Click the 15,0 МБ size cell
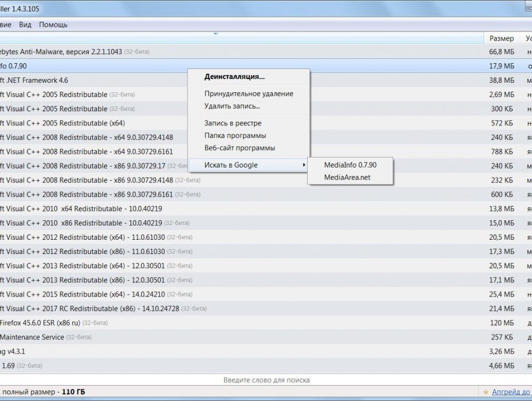Screen dimensions: 532x401 click(501, 223)
